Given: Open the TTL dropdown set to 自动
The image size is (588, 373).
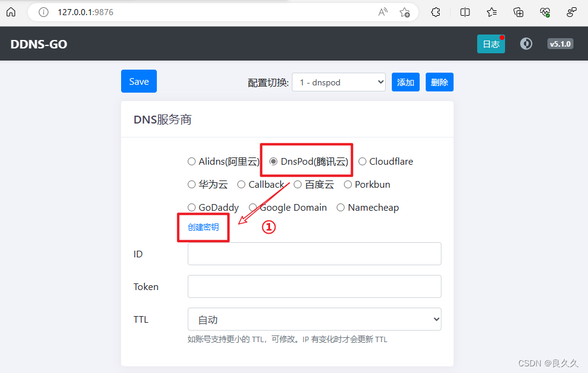Looking at the screenshot, I should tap(314, 319).
